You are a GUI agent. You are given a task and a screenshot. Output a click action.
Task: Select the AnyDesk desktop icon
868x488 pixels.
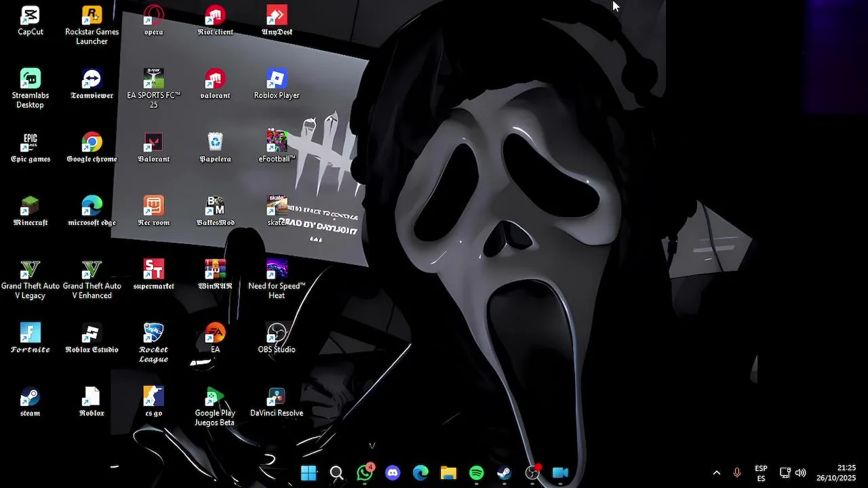pos(277,21)
